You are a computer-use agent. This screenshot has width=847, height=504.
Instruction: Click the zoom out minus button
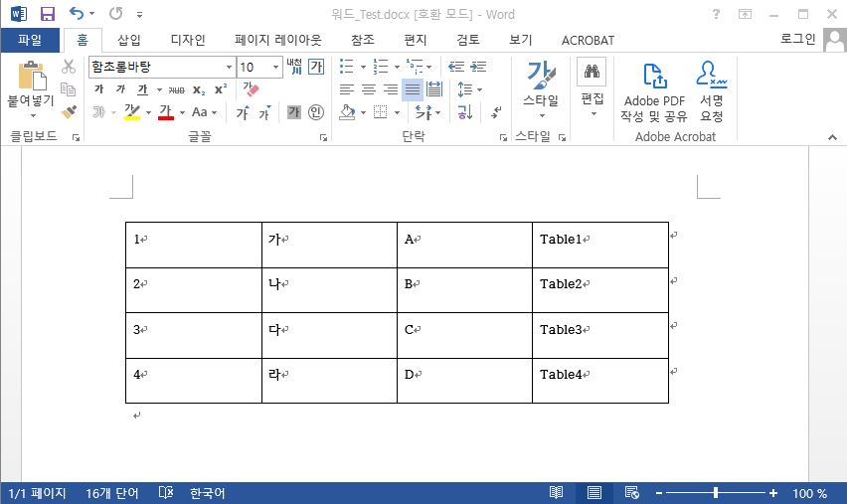[x=659, y=493]
